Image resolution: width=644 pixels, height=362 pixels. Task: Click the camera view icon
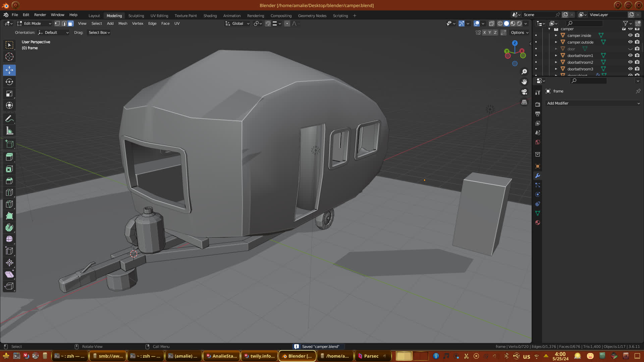(524, 92)
